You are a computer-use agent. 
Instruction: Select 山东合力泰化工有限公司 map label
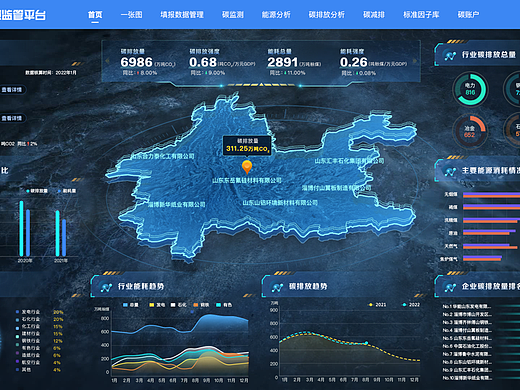click(162, 156)
